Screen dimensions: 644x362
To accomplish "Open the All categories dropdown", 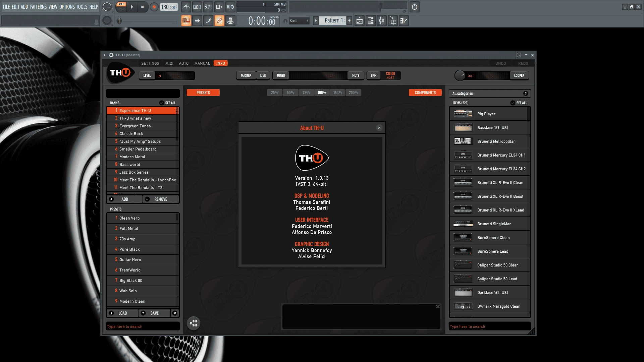I will coord(490,94).
